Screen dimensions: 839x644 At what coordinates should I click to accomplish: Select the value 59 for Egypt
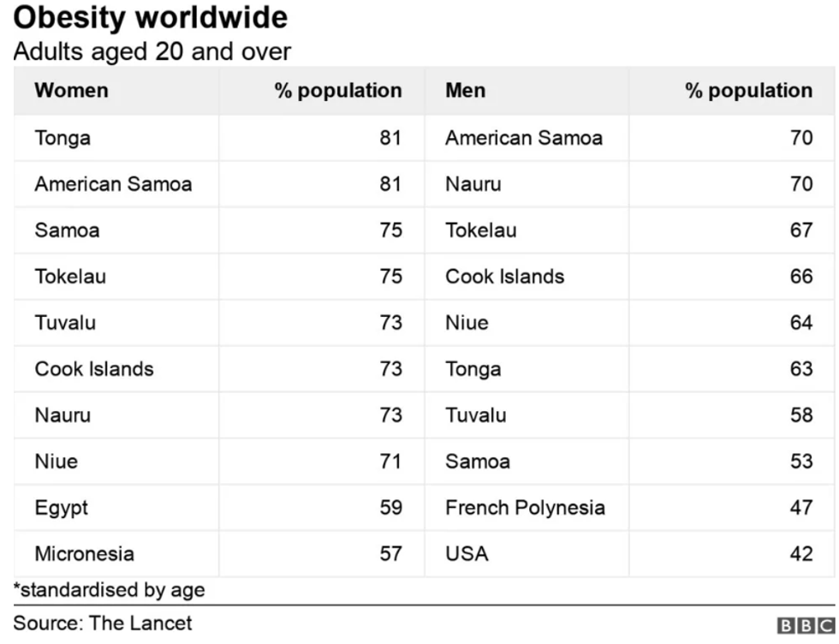click(390, 508)
